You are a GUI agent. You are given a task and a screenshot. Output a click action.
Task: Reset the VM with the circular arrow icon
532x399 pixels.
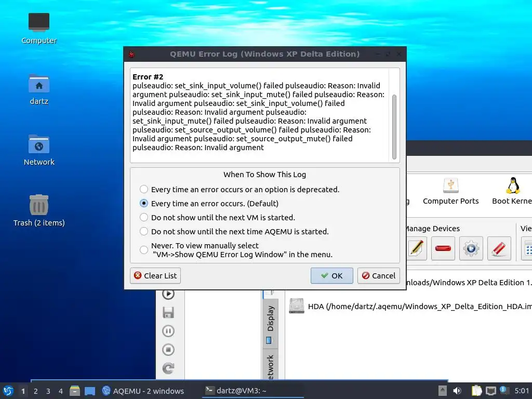(168, 368)
